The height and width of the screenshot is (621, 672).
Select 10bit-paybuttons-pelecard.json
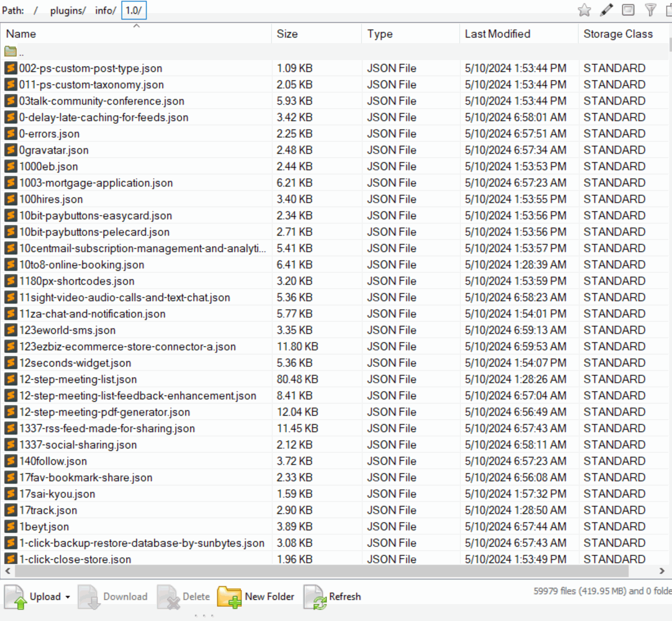94,232
